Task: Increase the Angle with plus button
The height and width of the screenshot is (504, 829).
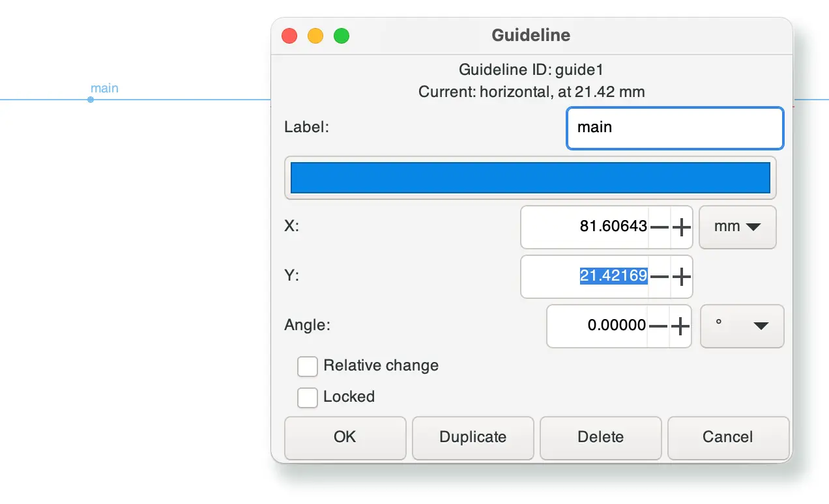Action: tap(680, 326)
